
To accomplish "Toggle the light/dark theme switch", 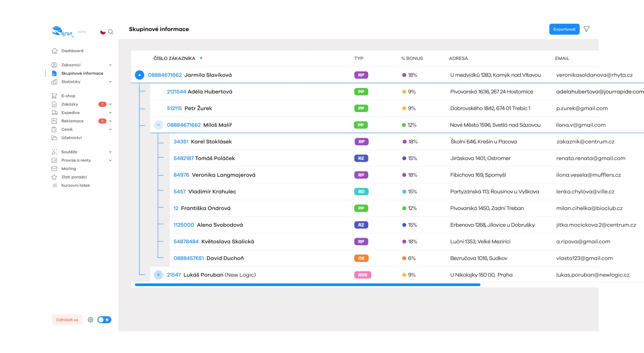I will pos(104,320).
